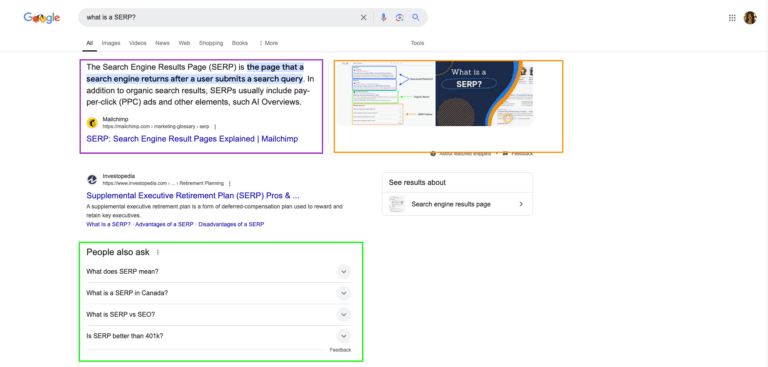Click the mailchimp.com marketing-glossary breadcrumb URL
This screenshot has height=367, width=768.
[x=156, y=126]
